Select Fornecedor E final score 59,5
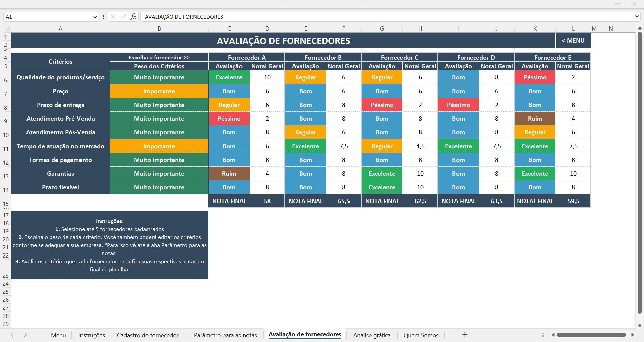Screen dimensions: 644x342 coord(573,201)
